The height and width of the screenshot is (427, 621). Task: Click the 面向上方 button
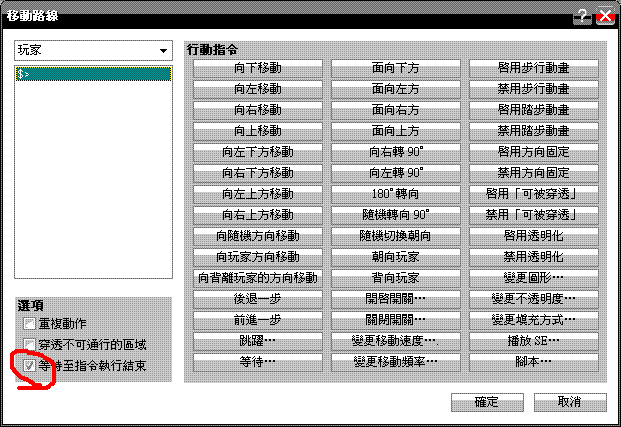[x=396, y=131]
